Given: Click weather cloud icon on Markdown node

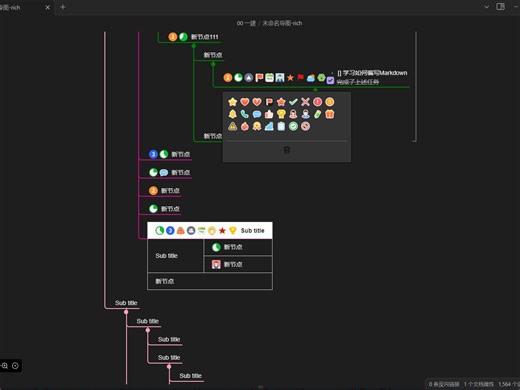Looking at the screenshot, I should (311, 78).
